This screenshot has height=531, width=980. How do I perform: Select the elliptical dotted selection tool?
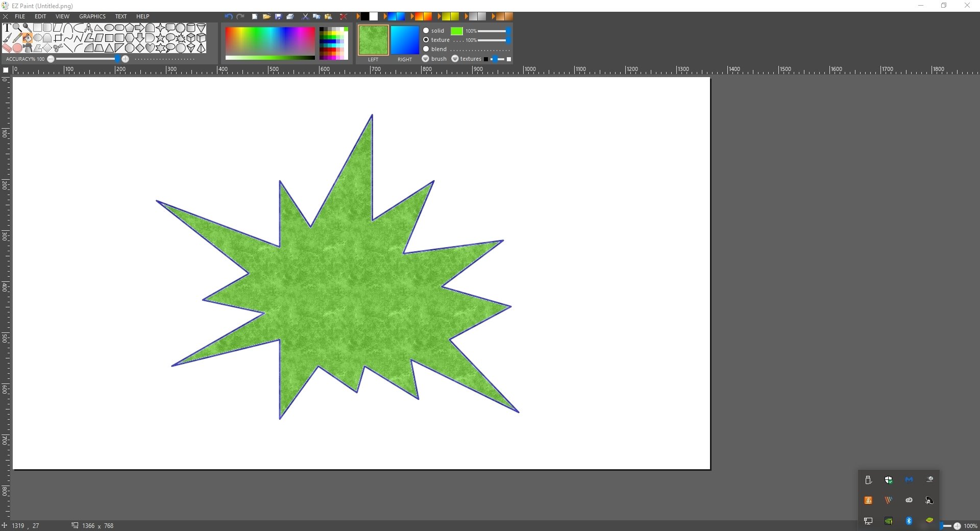(38, 38)
